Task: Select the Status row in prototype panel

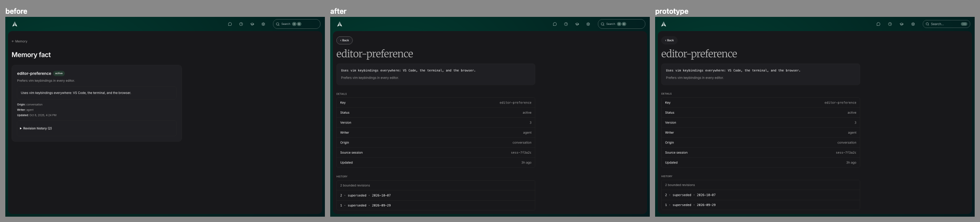Action: pyautogui.click(x=761, y=113)
